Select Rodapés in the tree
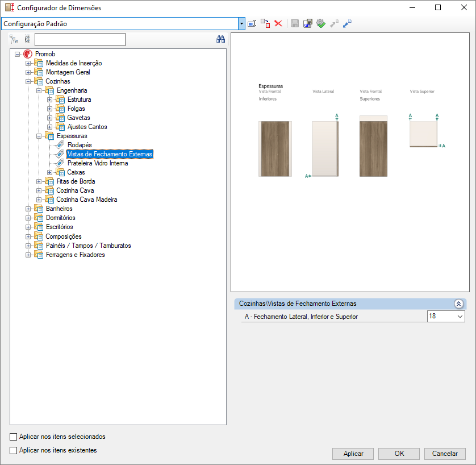 pos(79,145)
